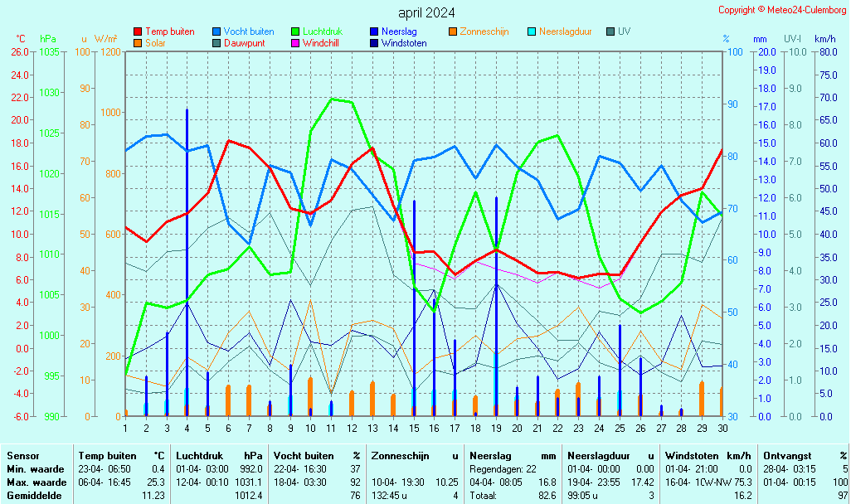Viewport: 851px width, 504px height.
Task: Click the Dauwpunt legend swatch
Action: coord(216,43)
